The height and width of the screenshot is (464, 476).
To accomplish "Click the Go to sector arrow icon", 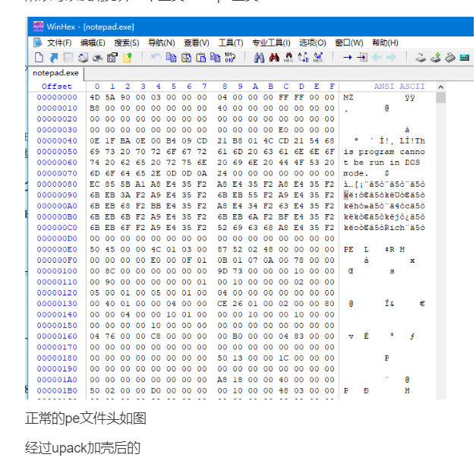I will (x=362, y=58).
